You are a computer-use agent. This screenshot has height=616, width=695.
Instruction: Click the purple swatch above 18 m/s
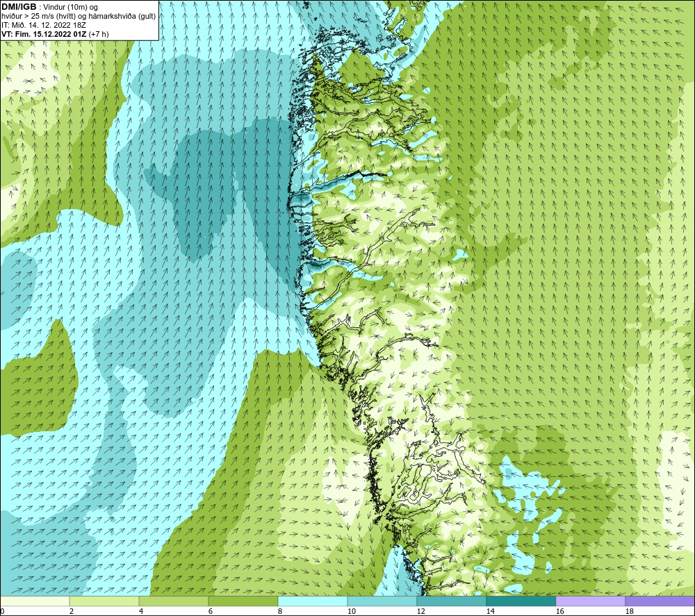660,601
